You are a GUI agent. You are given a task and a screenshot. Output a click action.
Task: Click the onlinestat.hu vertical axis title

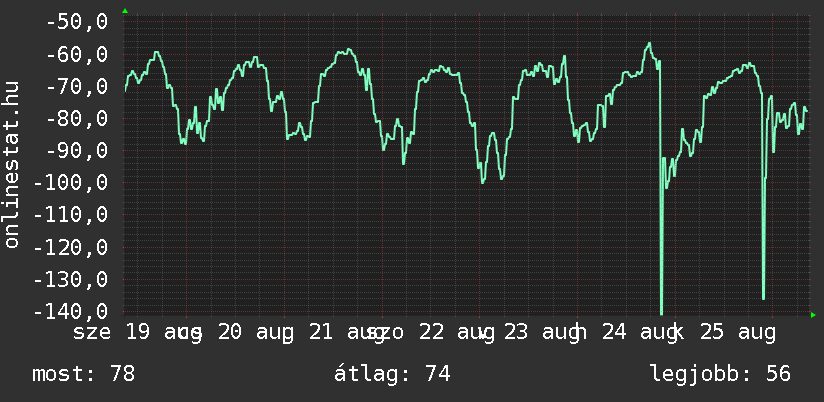pyautogui.click(x=11, y=164)
